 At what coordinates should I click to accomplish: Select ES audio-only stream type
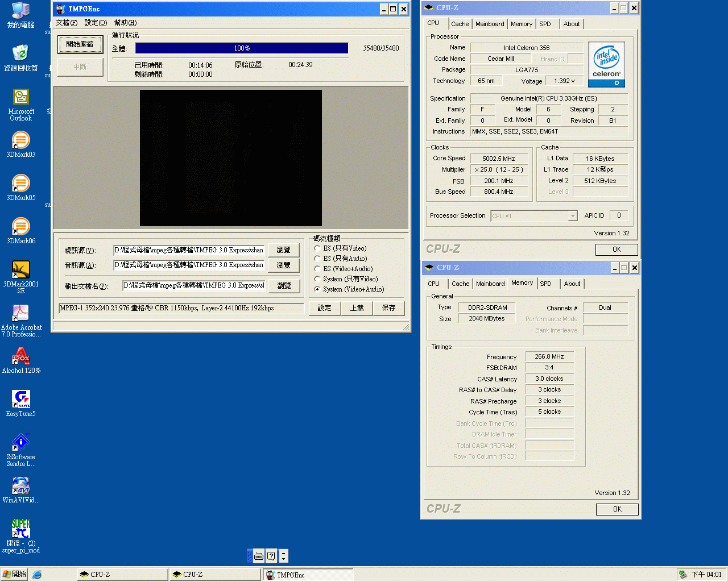tap(317, 259)
